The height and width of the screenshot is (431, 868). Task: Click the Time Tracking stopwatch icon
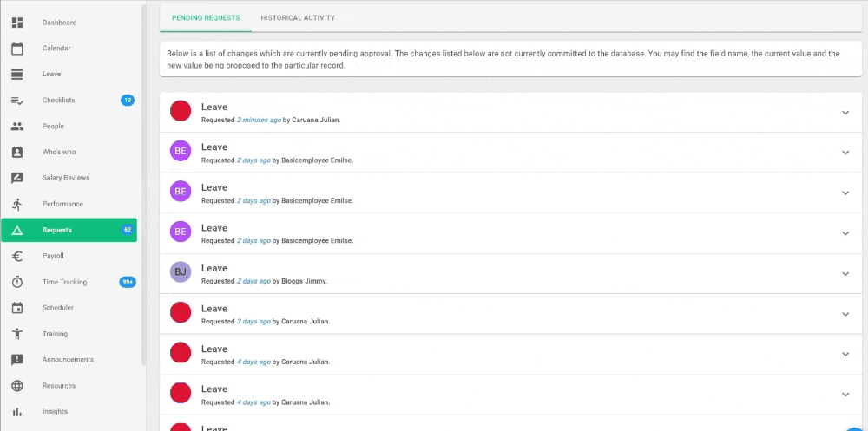[x=17, y=282]
